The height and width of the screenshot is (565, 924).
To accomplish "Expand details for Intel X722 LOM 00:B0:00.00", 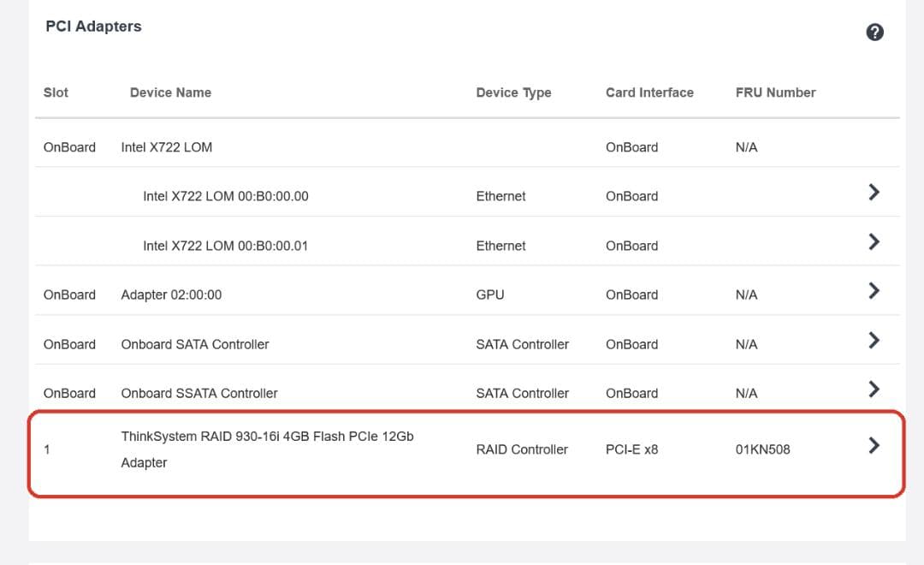I will tap(874, 192).
